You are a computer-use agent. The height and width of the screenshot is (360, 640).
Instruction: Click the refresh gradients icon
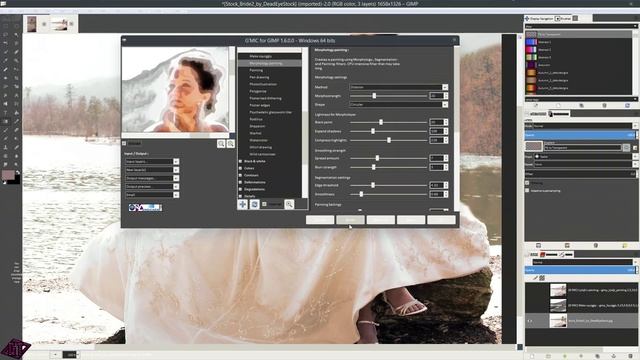pyautogui.click(x=627, y=105)
